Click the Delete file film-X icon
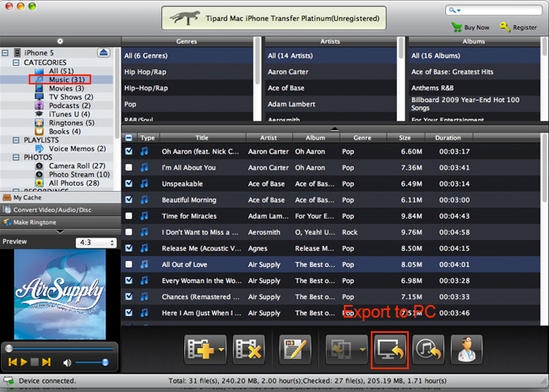Image resolution: width=549 pixels, height=392 pixels. 248,350
